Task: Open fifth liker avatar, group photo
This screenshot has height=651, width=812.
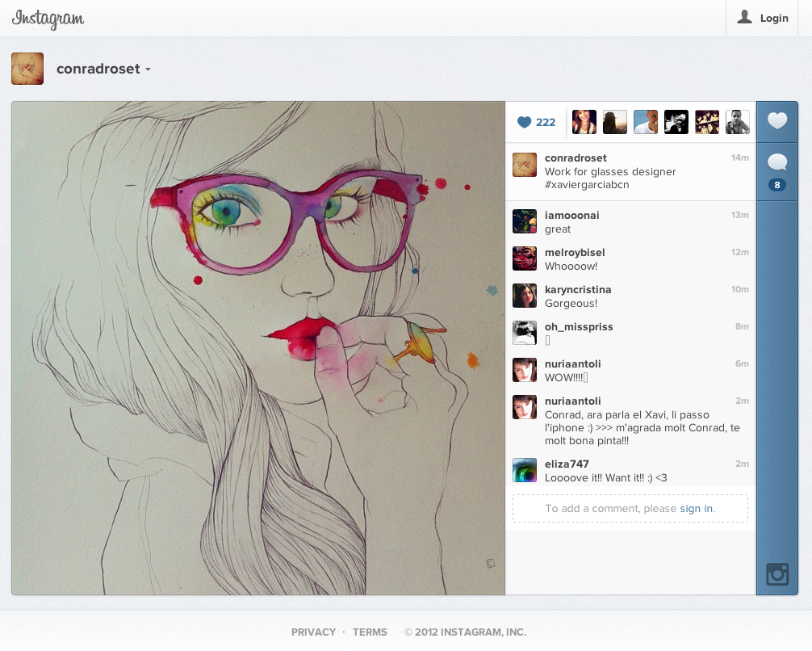Action: [707, 122]
